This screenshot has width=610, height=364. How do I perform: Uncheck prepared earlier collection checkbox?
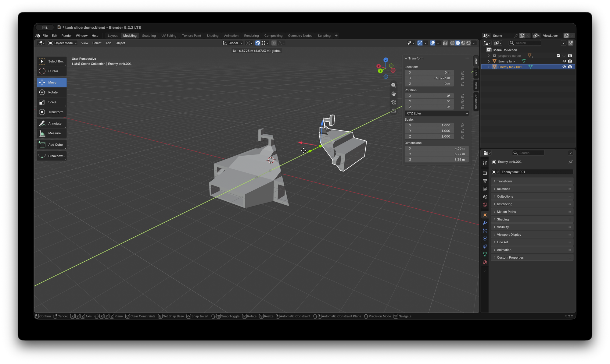click(x=558, y=55)
